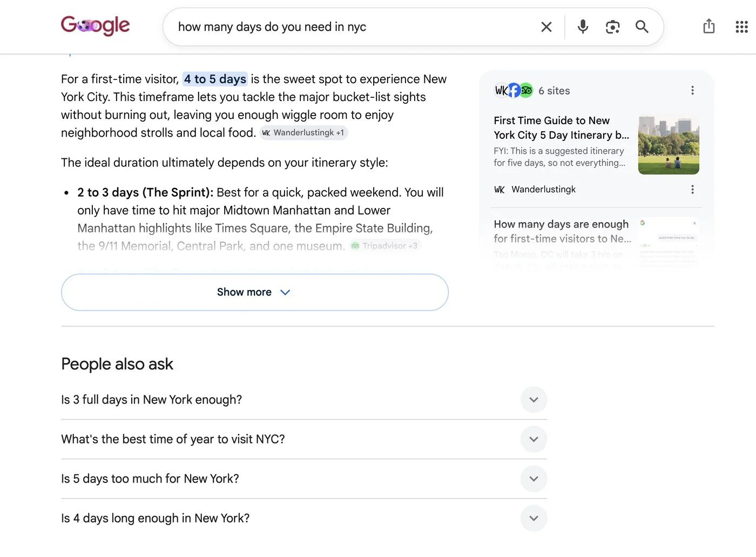Viewport: 756px width, 557px height.
Task: Click the stacked source favicons
Action: pos(514,90)
